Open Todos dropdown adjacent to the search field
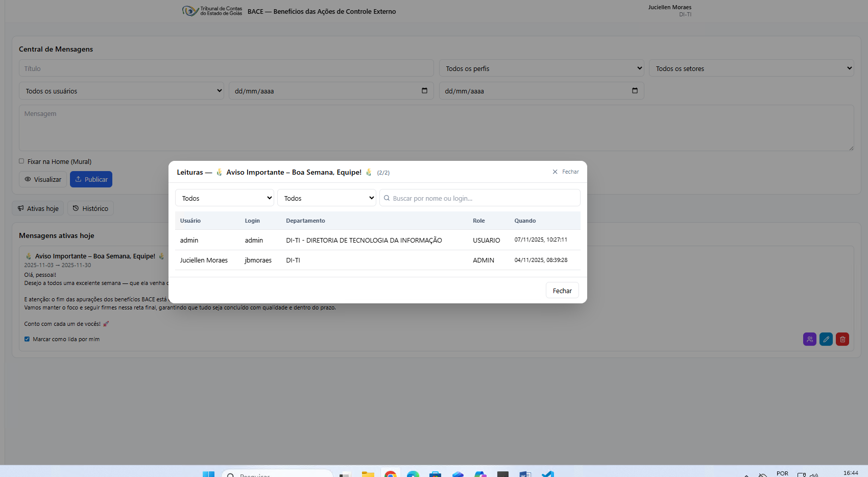This screenshot has height=477, width=868. [x=327, y=198]
